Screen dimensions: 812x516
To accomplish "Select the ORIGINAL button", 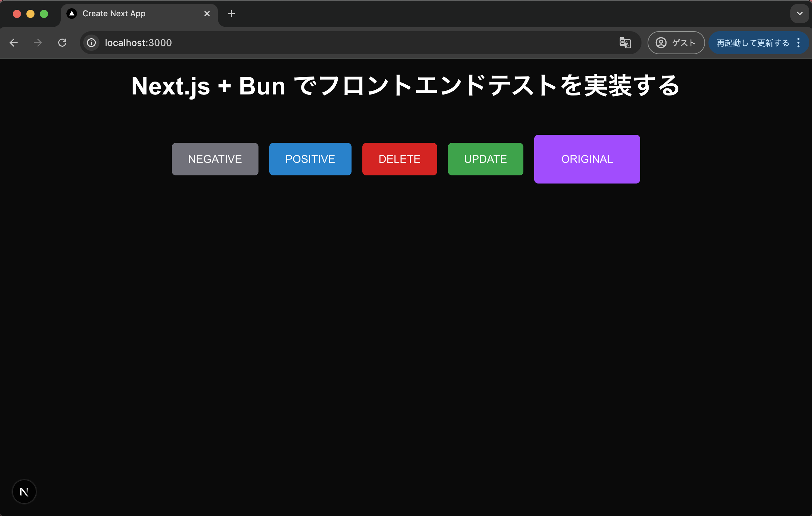I will (587, 159).
